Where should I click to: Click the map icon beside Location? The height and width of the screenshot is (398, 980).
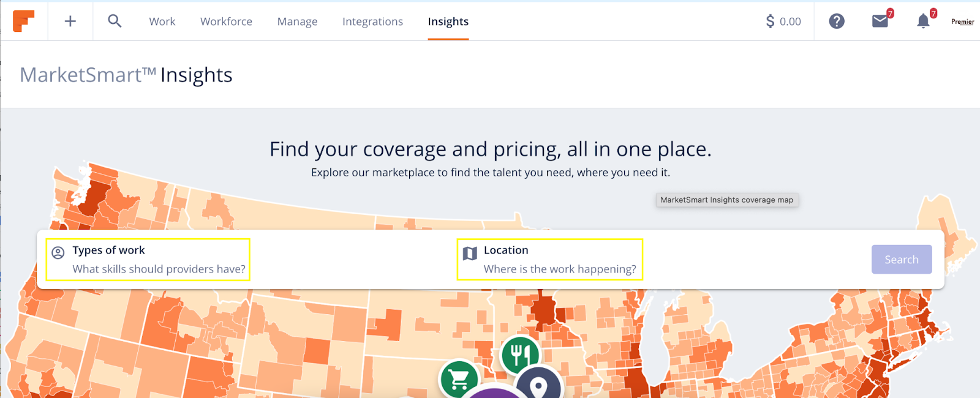(x=470, y=253)
